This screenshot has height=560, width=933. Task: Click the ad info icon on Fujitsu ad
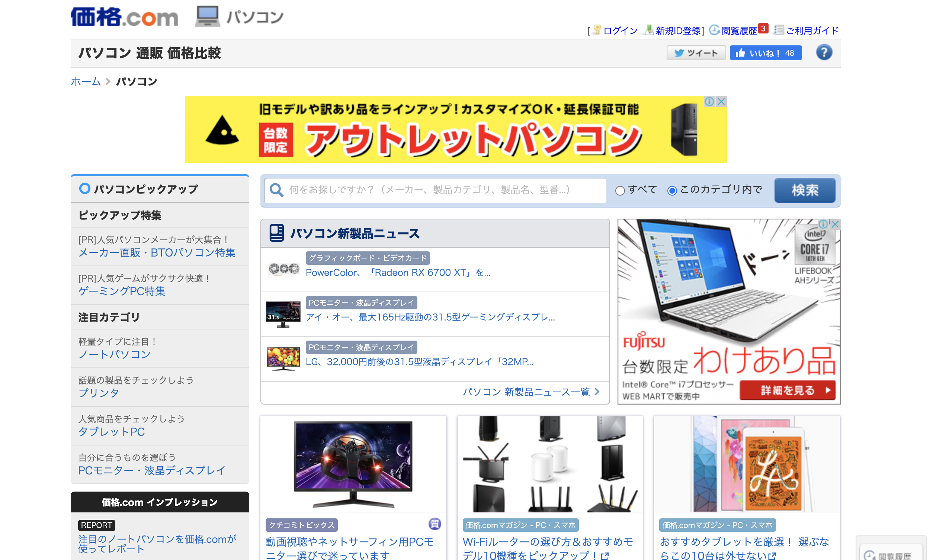(823, 224)
